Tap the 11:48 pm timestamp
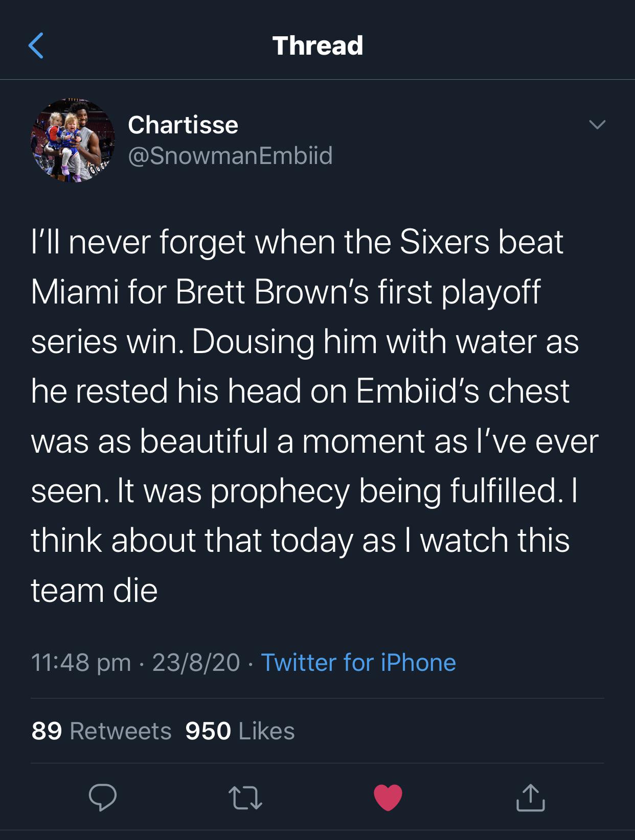Viewport: 635px width, 840px height. pos(81,663)
